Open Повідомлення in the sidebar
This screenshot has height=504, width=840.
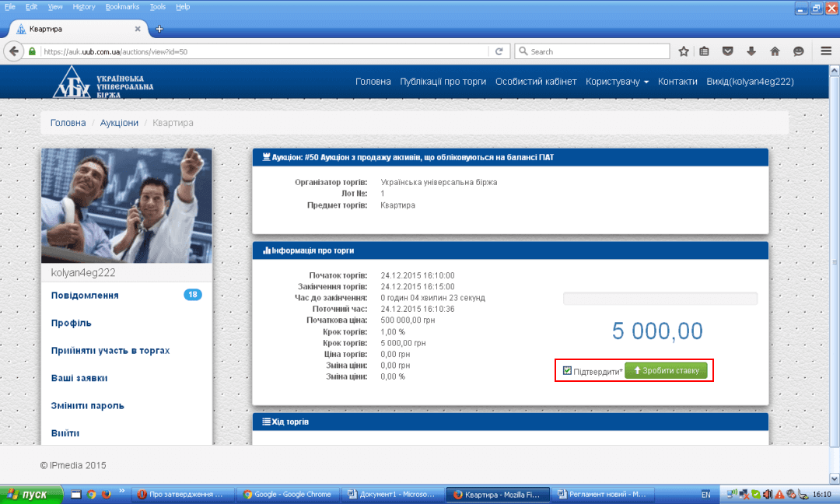click(x=85, y=296)
